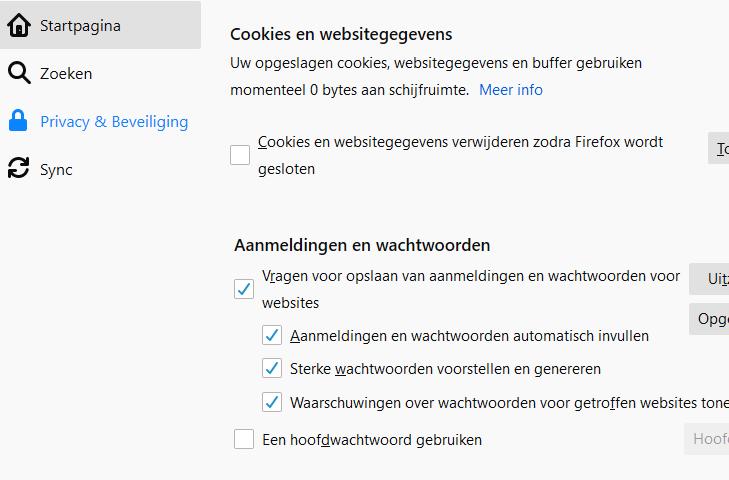Click the circular arrows Sync icon
Image resolution: width=729 pixels, height=480 pixels.
[x=18, y=169]
